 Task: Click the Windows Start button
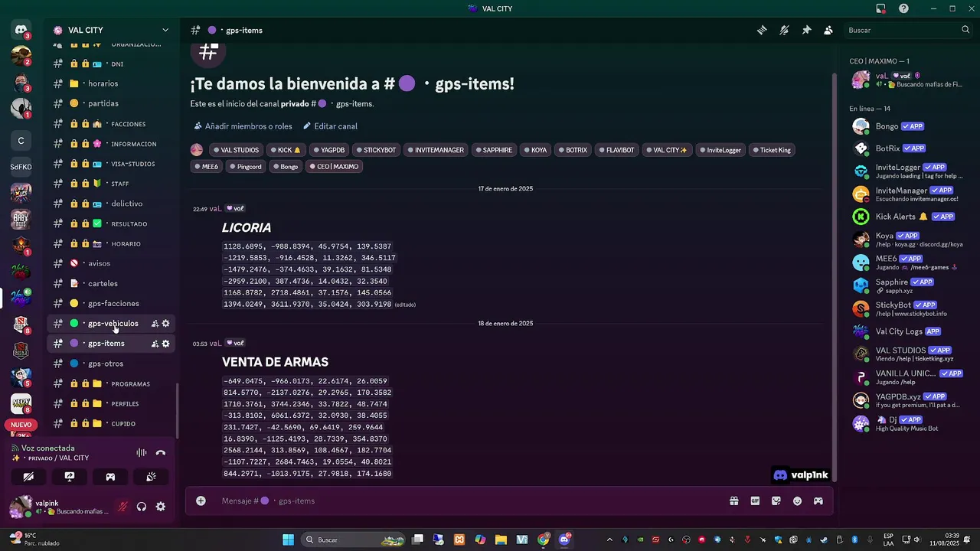coord(288,540)
